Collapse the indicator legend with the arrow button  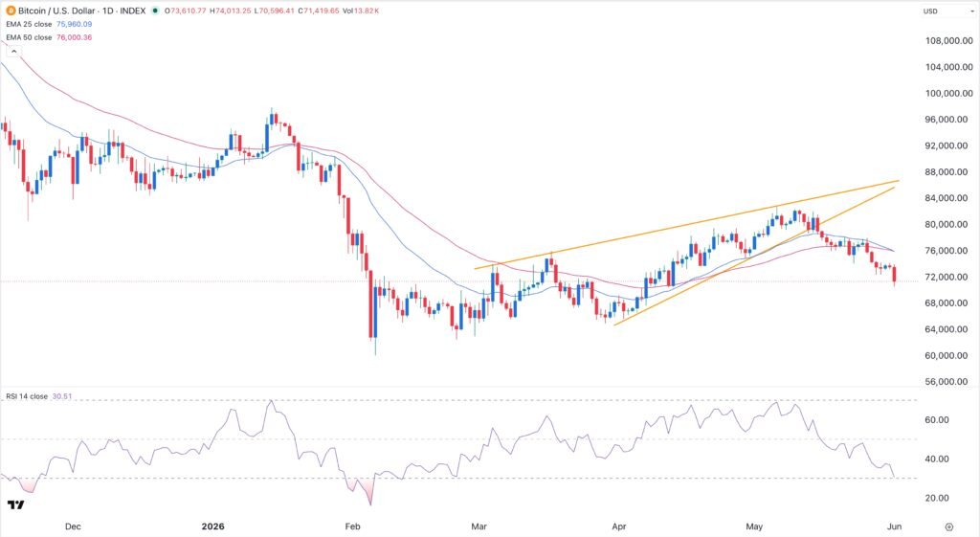pyautogui.click(x=13, y=52)
